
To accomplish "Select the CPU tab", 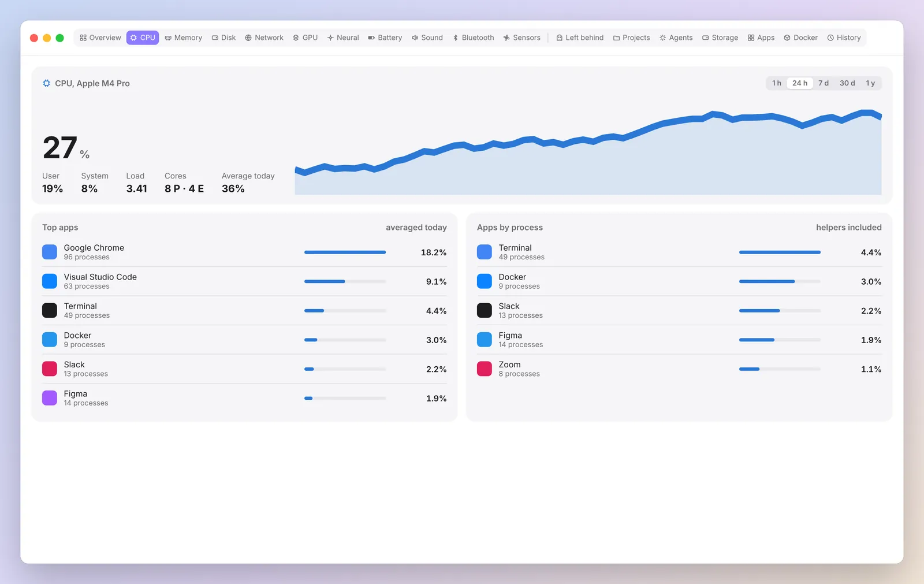I will tap(143, 38).
